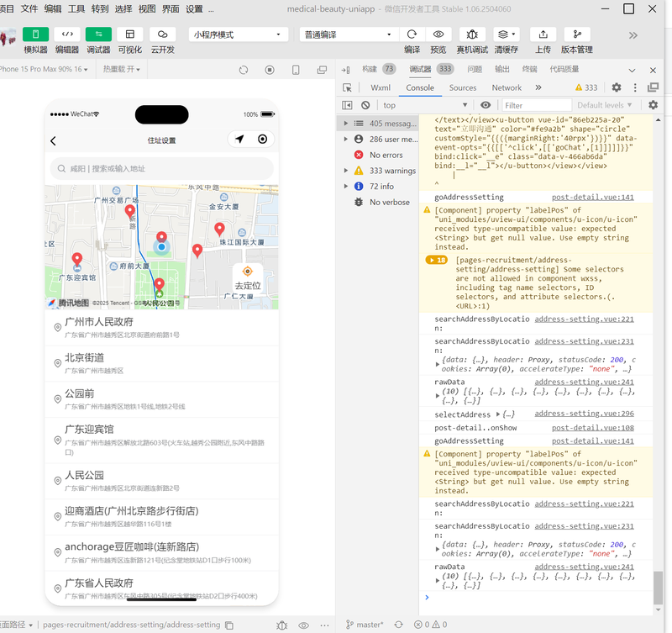Image resolution: width=672 pixels, height=633 pixels.
Task: Click the 预览 preview eye icon
Action: coord(438,34)
